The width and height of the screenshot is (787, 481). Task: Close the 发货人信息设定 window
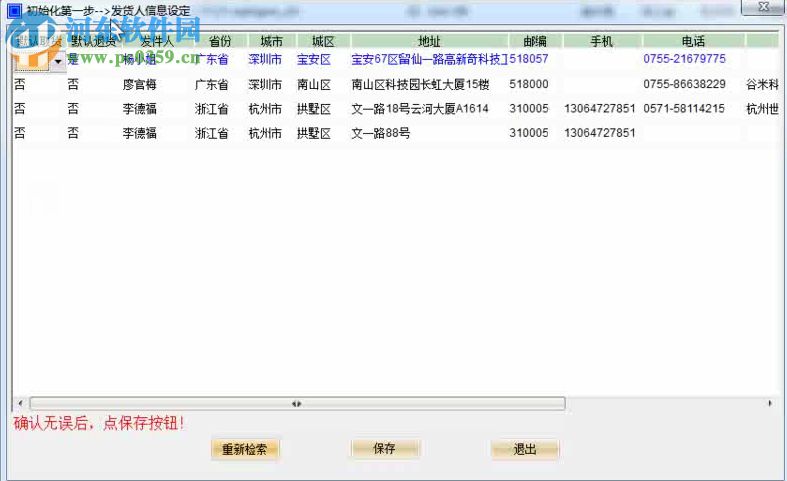[763, 7]
